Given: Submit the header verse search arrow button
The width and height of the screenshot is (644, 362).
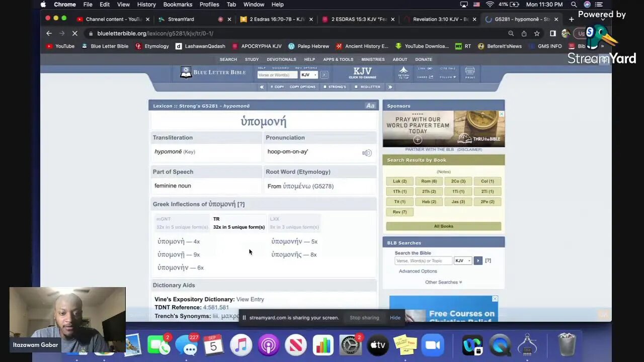Looking at the screenshot, I should [324, 75].
